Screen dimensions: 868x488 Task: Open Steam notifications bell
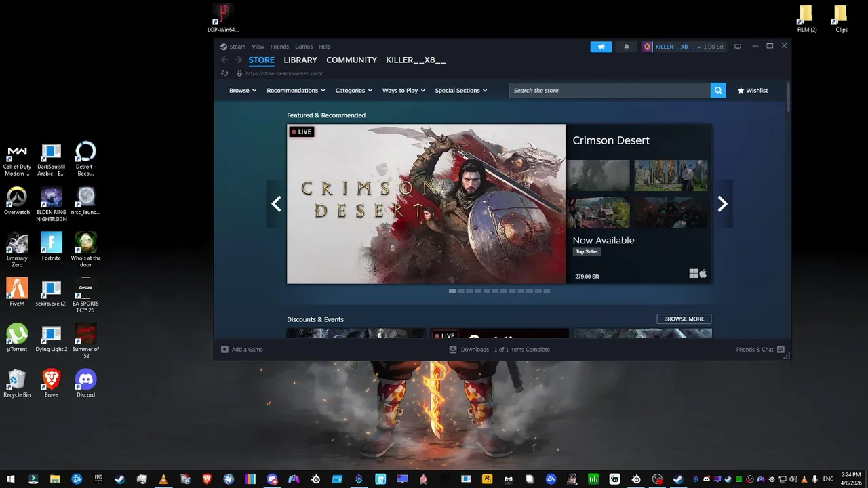(627, 47)
